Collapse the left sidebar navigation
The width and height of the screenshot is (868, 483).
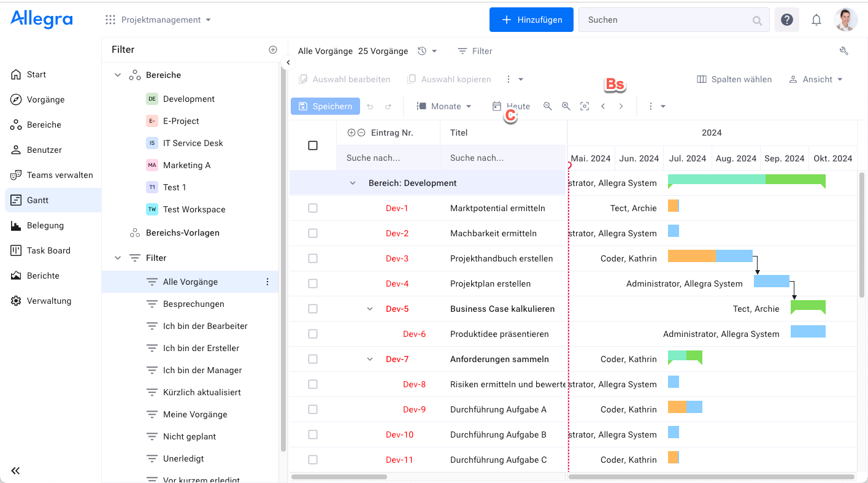click(15, 471)
